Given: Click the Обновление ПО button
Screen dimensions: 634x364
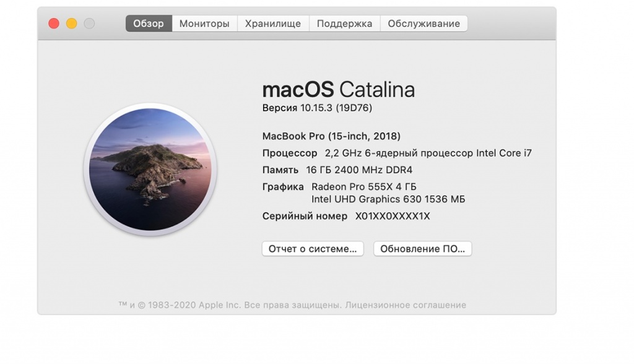Looking at the screenshot, I should [x=422, y=249].
